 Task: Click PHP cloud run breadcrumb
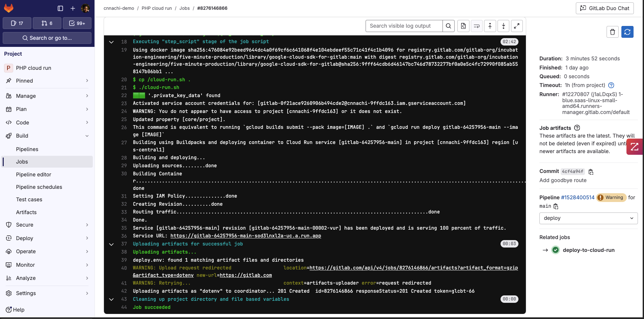(157, 8)
